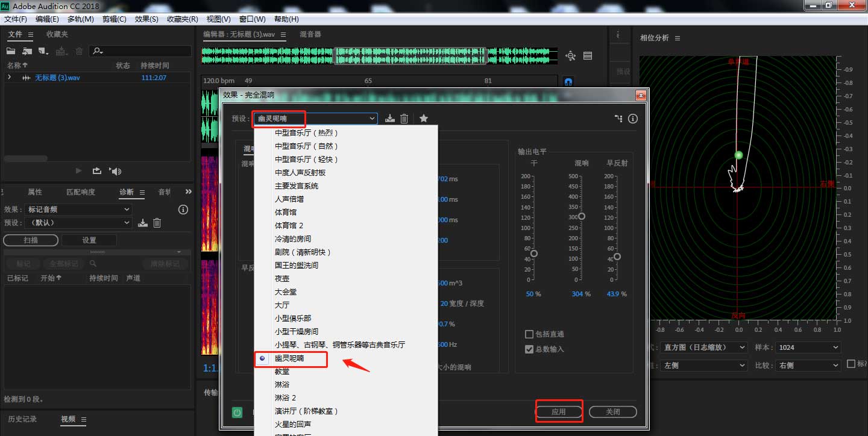Open effect info via the circled-i icon
The width and height of the screenshot is (868, 436).
tap(632, 119)
